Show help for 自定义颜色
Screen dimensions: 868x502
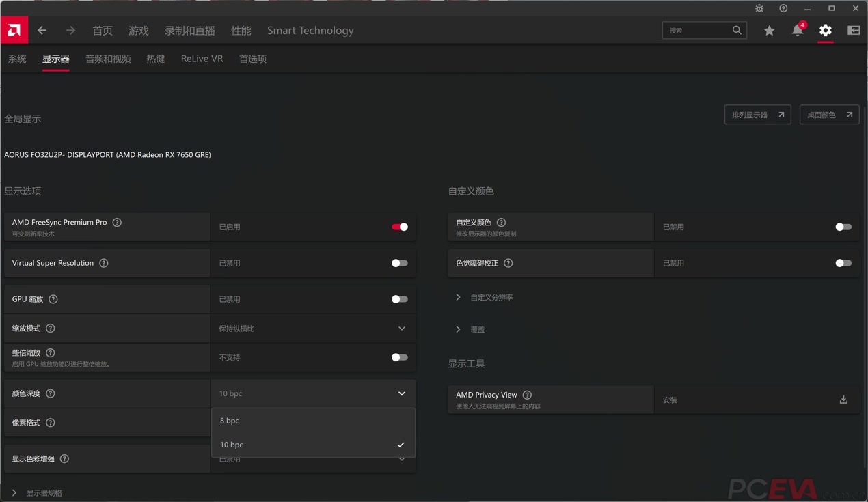[x=501, y=222]
